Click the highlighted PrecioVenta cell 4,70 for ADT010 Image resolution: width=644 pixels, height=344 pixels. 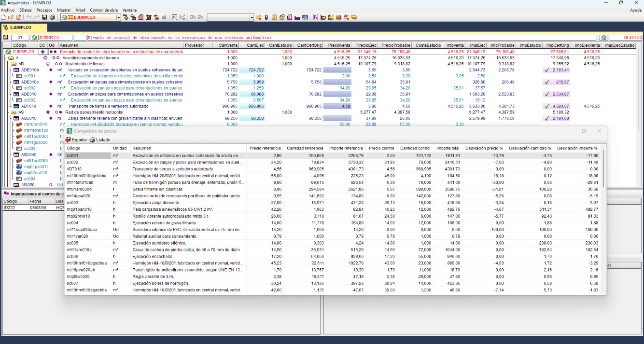tap(337, 106)
